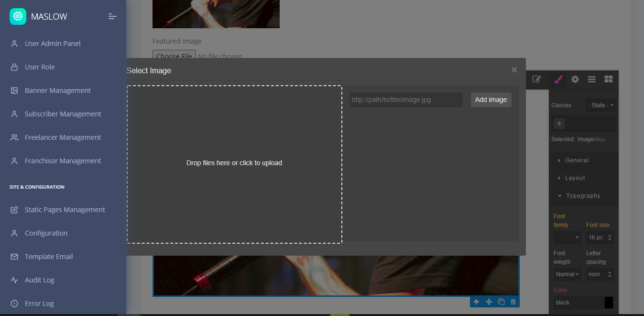This screenshot has height=316, width=644.
Task: Click the image URL path field
Action: (x=405, y=100)
